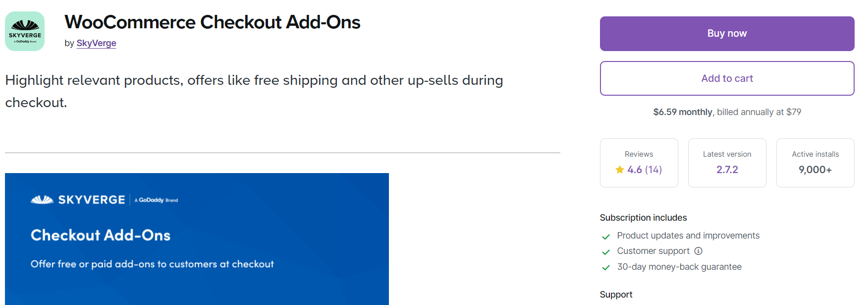Click the Support section heading
The width and height of the screenshot is (868, 305).
pos(616,295)
